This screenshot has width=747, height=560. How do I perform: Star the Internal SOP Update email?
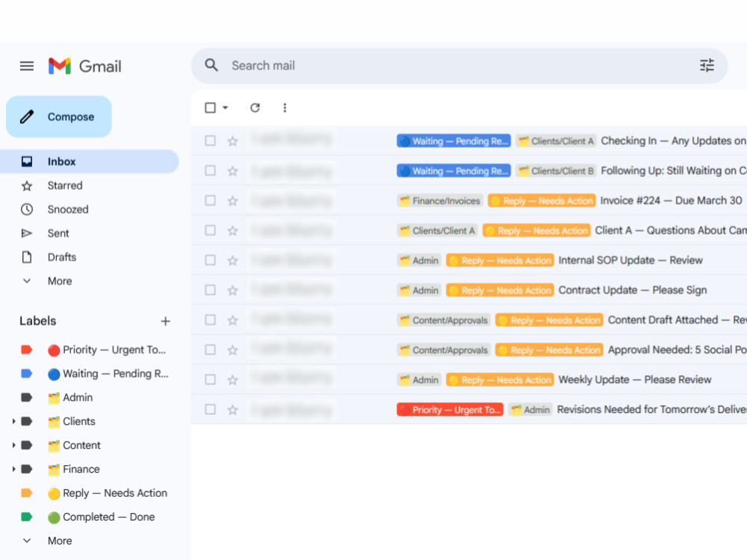coord(232,261)
